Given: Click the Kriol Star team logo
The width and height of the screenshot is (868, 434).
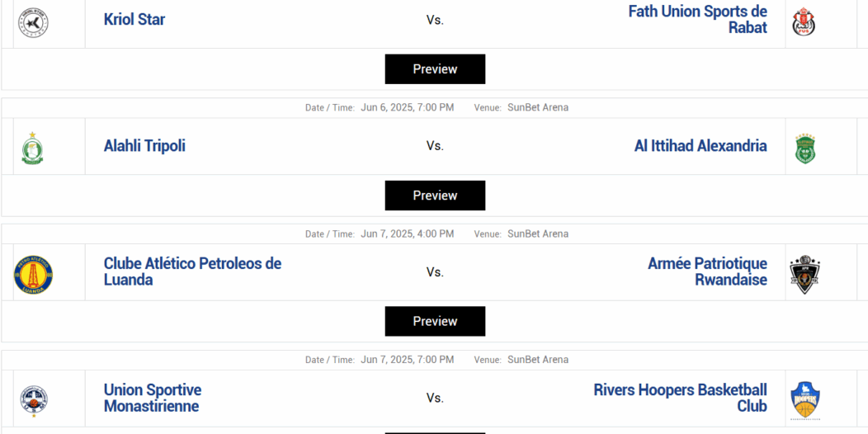Looking at the screenshot, I should tap(34, 21).
